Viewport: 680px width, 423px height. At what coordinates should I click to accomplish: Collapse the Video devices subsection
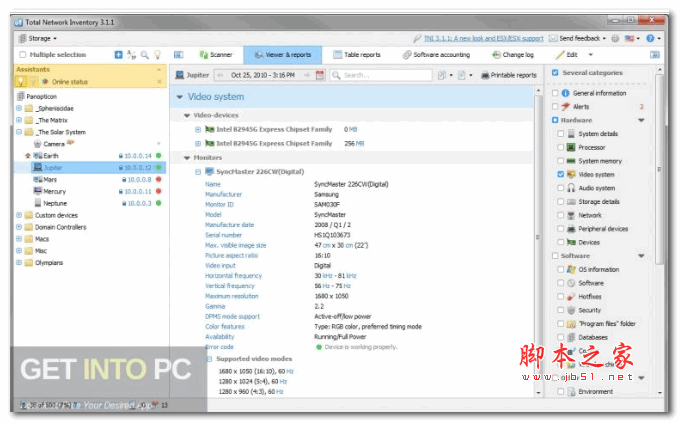[187, 115]
